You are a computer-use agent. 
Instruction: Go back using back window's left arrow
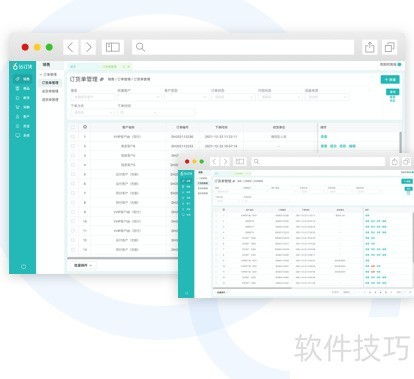pyautogui.click(x=71, y=47)
